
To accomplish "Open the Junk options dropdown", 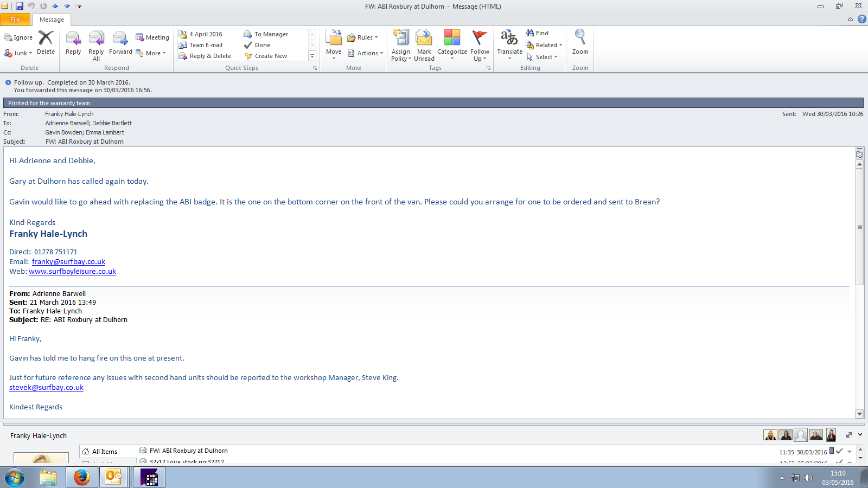I will [18, 53].
